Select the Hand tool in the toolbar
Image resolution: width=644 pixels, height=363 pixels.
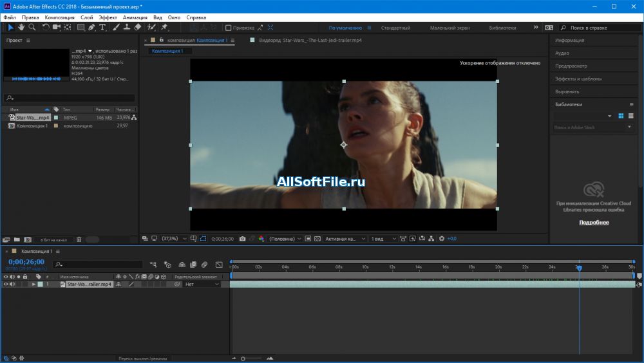point(21,28)
